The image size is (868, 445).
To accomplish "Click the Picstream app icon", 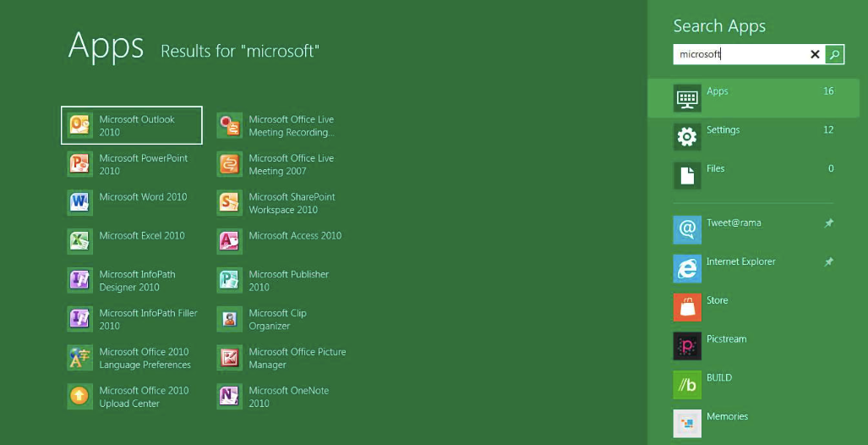I will click(687, 346).
